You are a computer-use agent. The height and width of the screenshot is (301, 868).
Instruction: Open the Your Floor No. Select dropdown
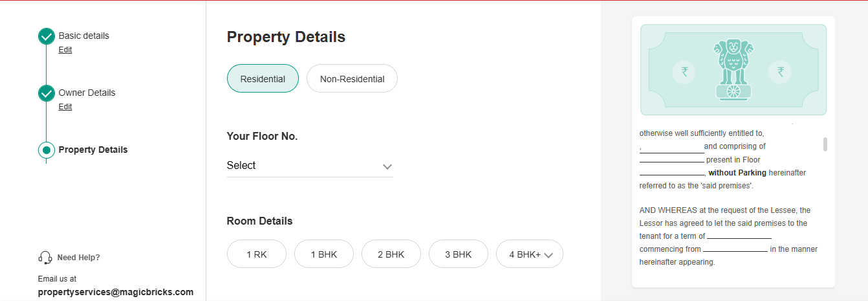point(310,166)
